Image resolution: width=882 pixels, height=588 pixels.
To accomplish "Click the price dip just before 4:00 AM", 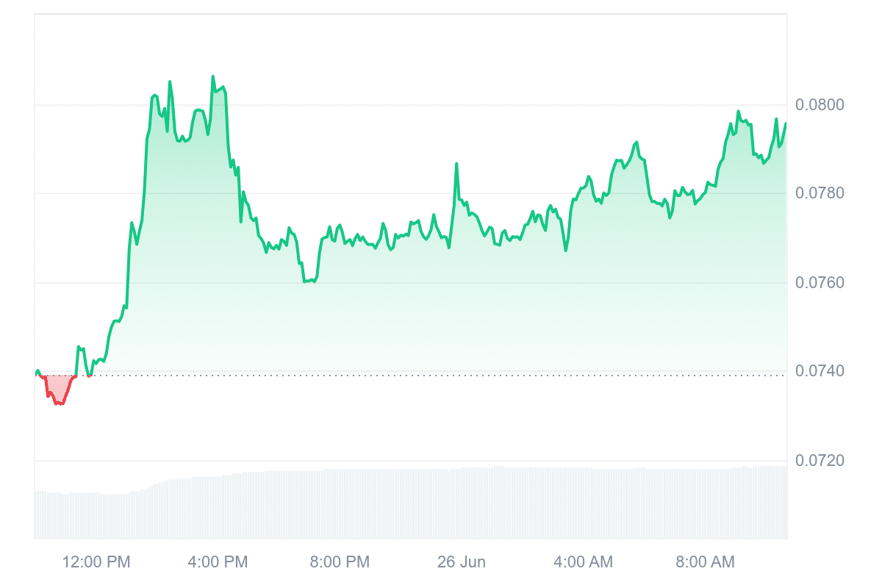I will tap(566, 250).
